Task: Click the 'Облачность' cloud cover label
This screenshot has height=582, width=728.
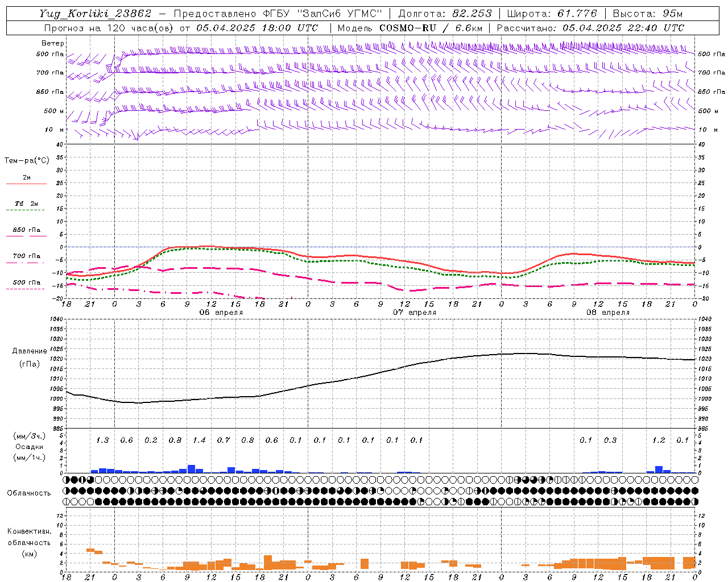Action: coord(29,493)
